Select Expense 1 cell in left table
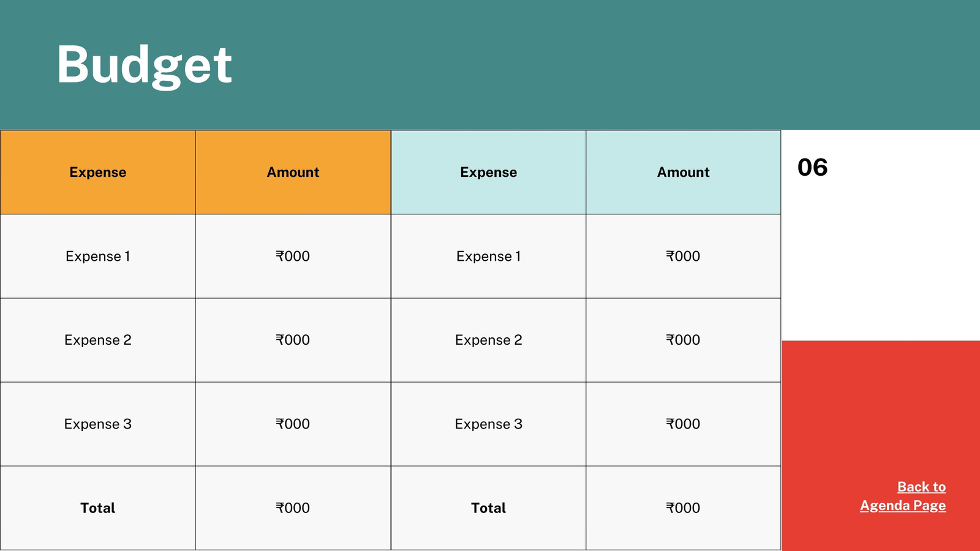 click(x=98, y=257)
